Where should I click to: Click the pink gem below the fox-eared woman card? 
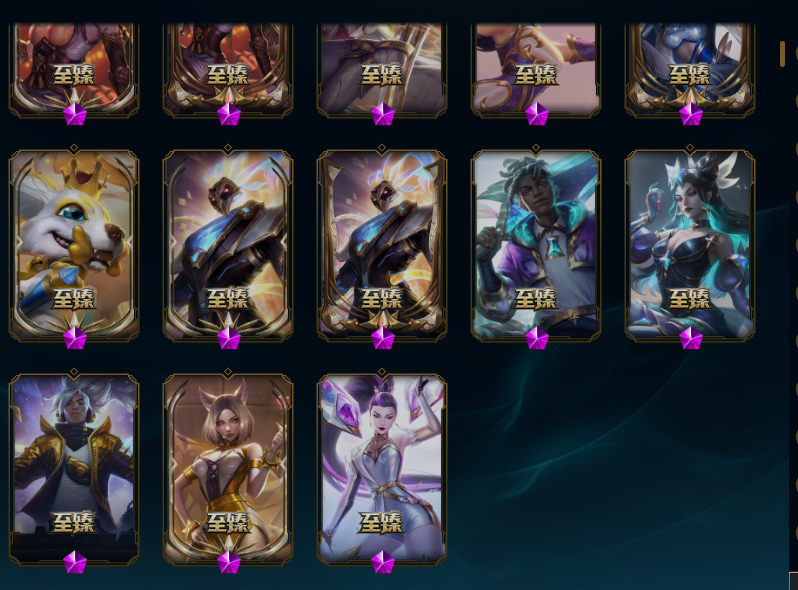pyautogui.click(x=229, y=562)
